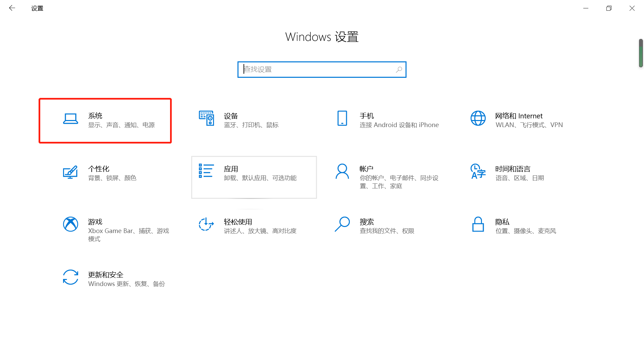Select the 搜索 heading text

point(367,222)
